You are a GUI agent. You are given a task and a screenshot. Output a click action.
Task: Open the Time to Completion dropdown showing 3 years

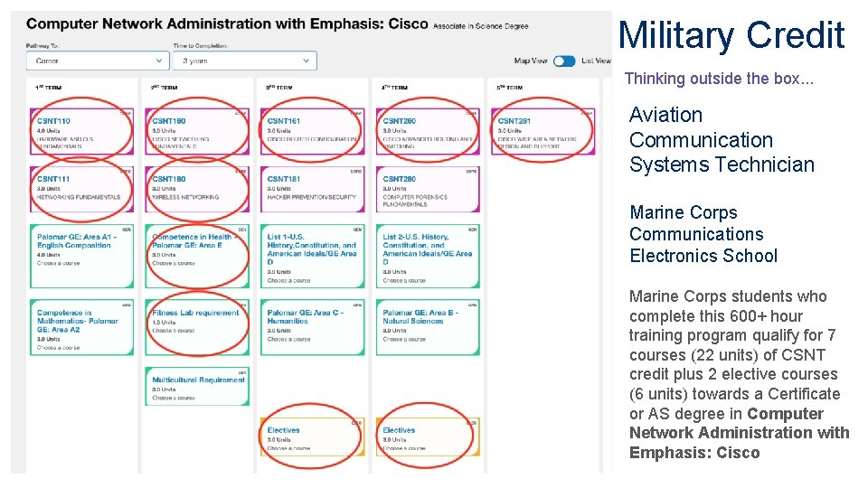point(245,61)
